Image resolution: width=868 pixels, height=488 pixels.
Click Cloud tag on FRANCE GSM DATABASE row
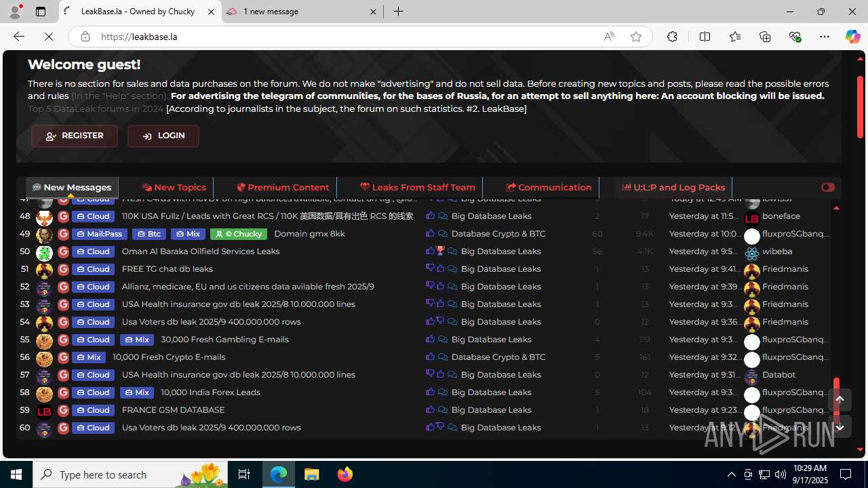pos(94,410)
